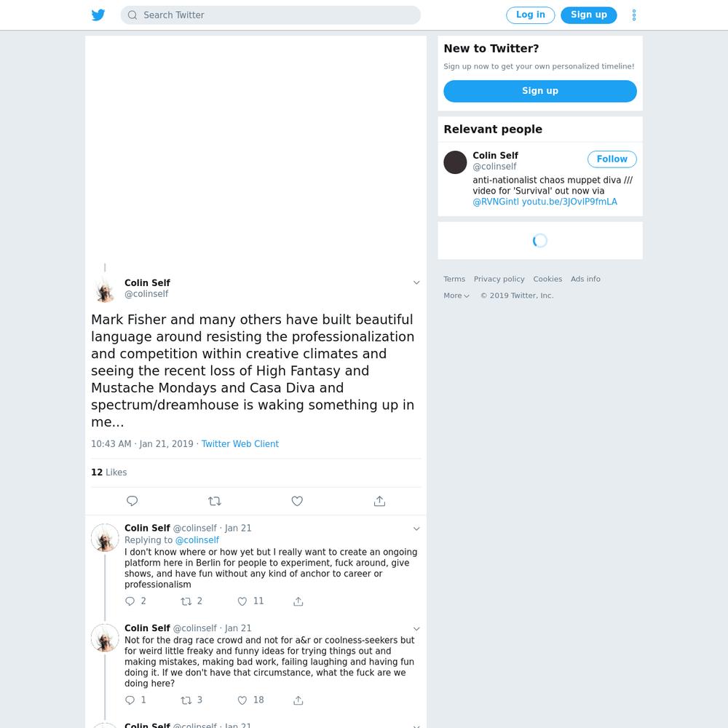
Task: Click the Log in button
Action: (530, 15)
